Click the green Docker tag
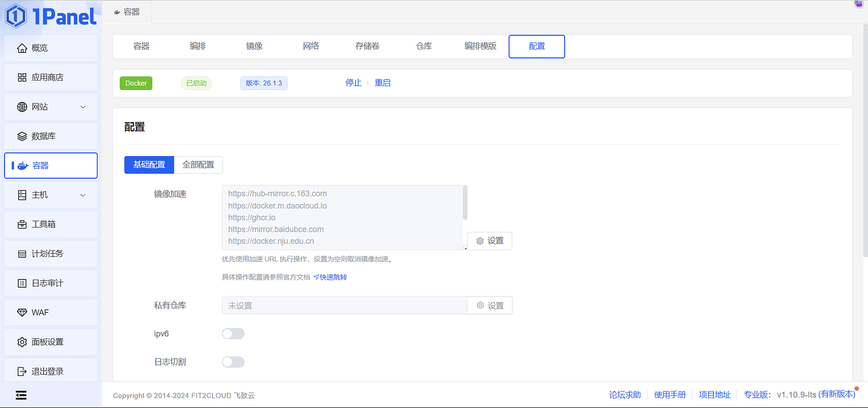Viewport: 868px width, 408px height. pos(136,83)
